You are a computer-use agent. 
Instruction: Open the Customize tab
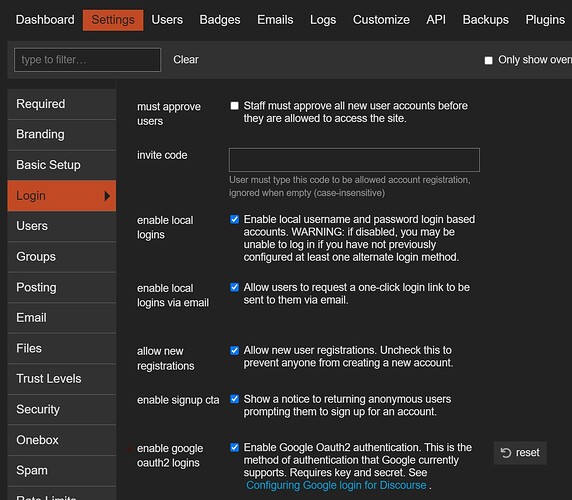381,20
